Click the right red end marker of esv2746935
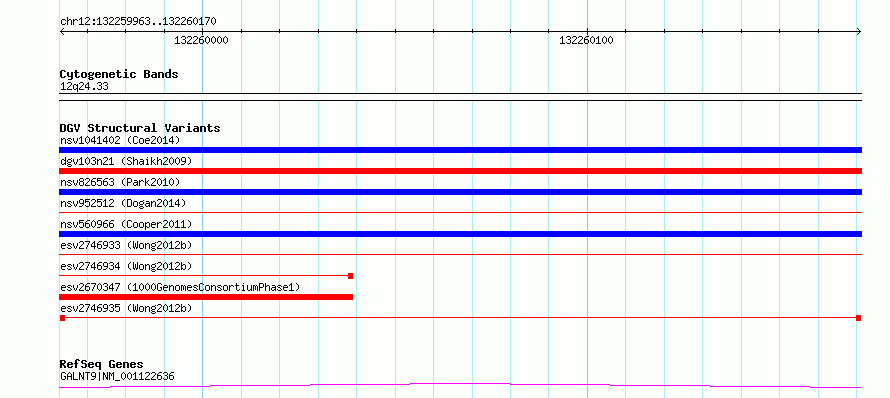Screen dimensions: 890x398 tap(859, 318)
